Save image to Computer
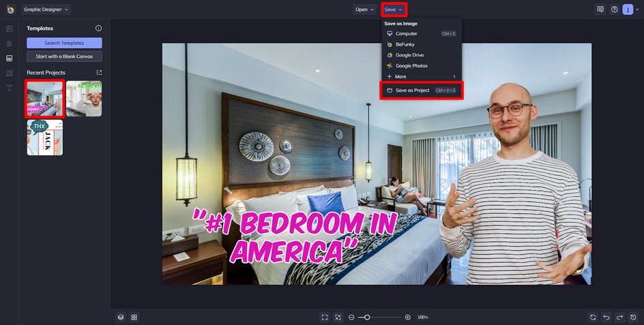This screenshot has height=325, width=644. click(x=422, y=33)
